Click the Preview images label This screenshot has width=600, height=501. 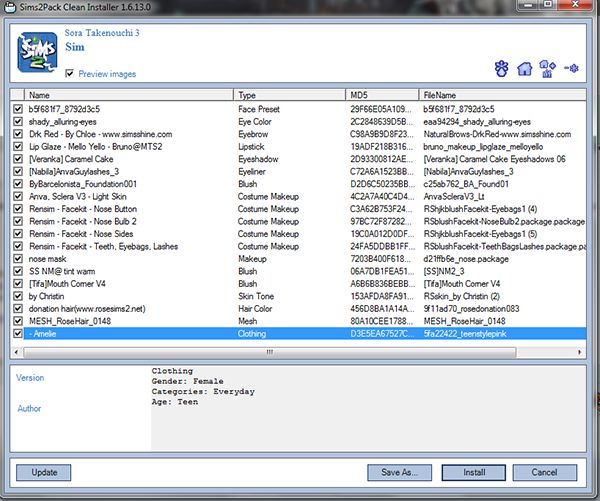pyautogui.click(x=107, y=74)
